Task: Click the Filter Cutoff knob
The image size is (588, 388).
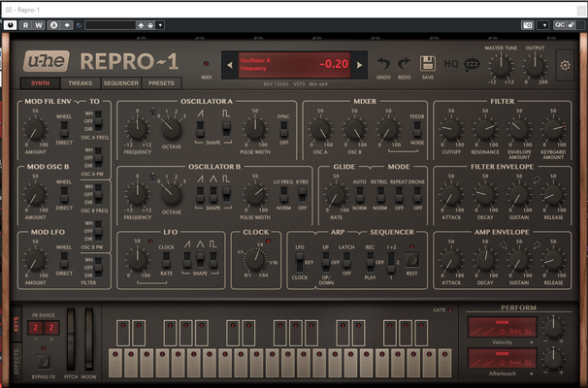Action: pos(449,129)
